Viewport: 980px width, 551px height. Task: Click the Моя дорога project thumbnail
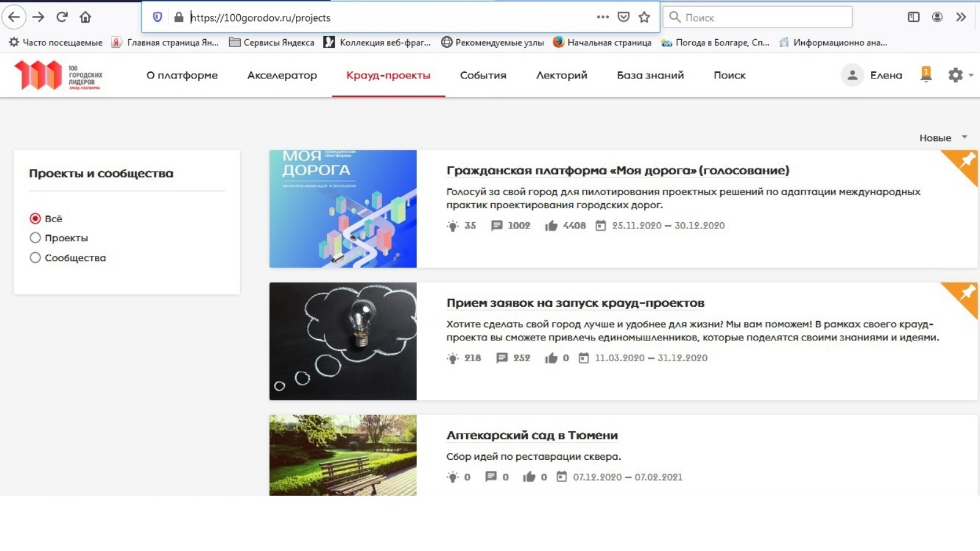pyautogui.click(x=343, y=209)
